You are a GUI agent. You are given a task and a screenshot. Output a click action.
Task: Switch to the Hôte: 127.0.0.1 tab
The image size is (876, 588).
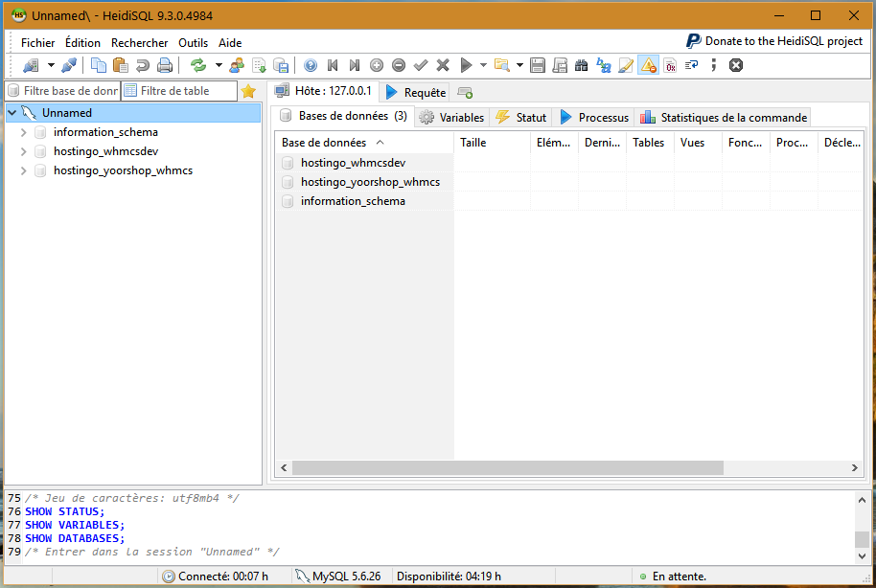[324, 91]
